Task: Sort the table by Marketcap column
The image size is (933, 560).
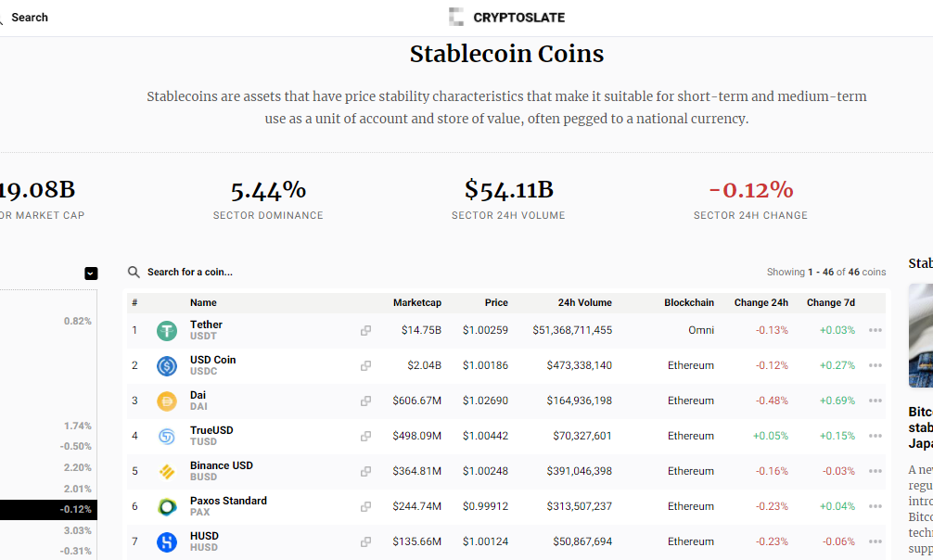Action: pyautogui.click(x=416, y=302)
